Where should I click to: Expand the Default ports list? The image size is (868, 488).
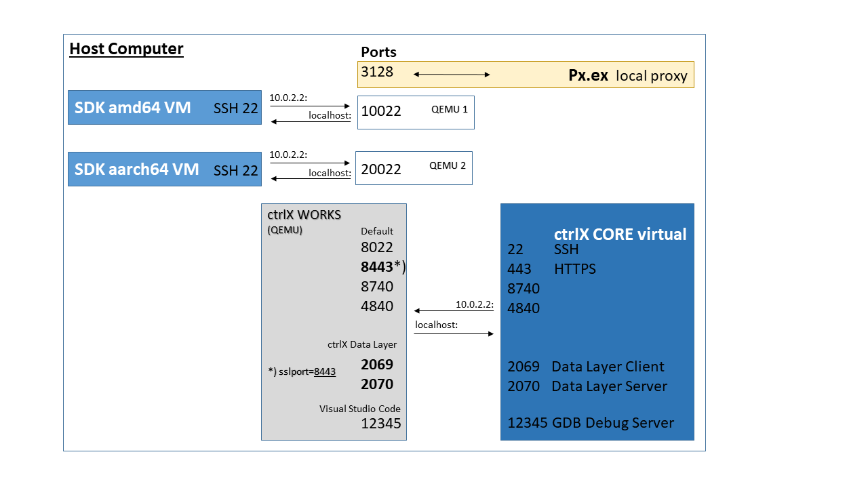(x=378, y=231)
